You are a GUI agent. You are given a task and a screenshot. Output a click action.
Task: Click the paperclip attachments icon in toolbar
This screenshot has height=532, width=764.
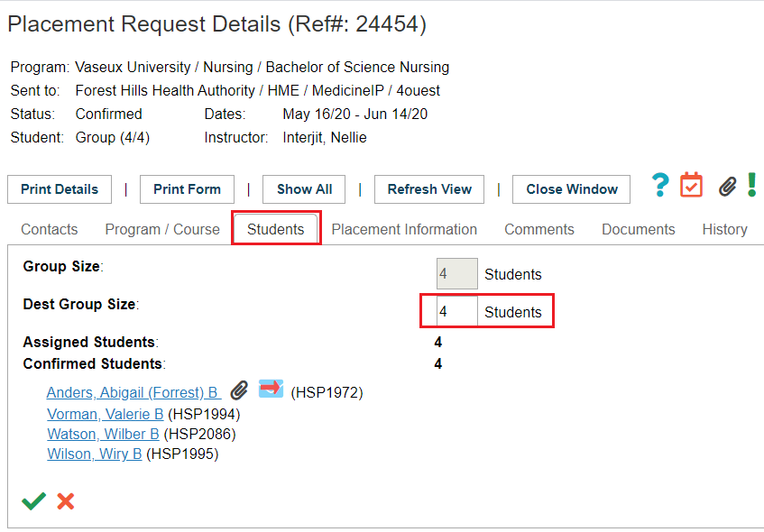click(x=727, y=187)
